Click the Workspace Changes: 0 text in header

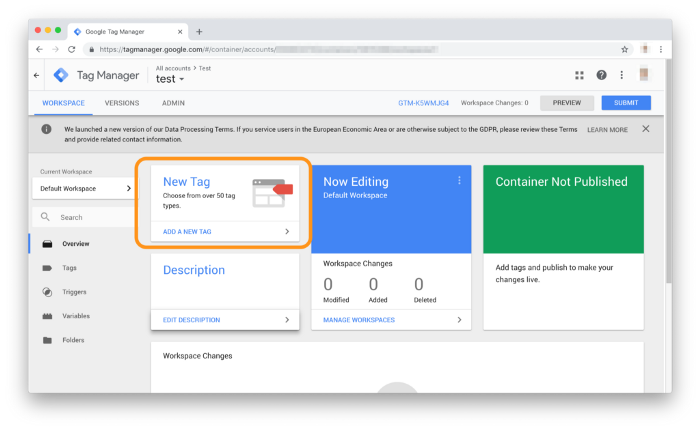494,103
